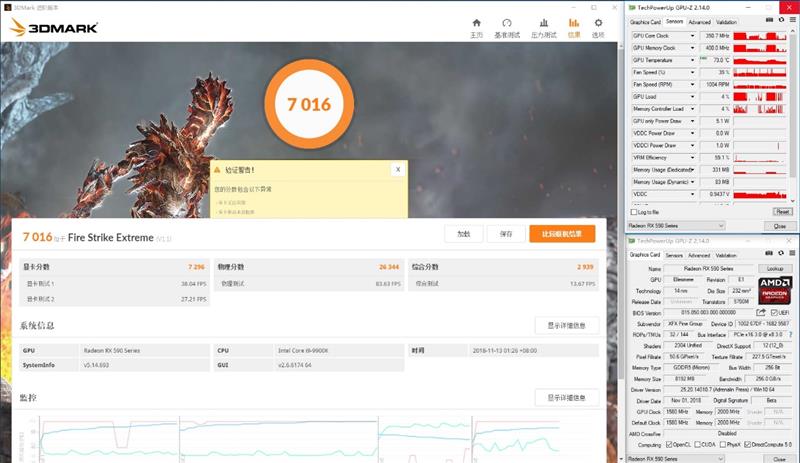The height and width of the screenshot is (463, 800).
Task: Click the Fire Strike Extreme title text
Action: (110, 237)
